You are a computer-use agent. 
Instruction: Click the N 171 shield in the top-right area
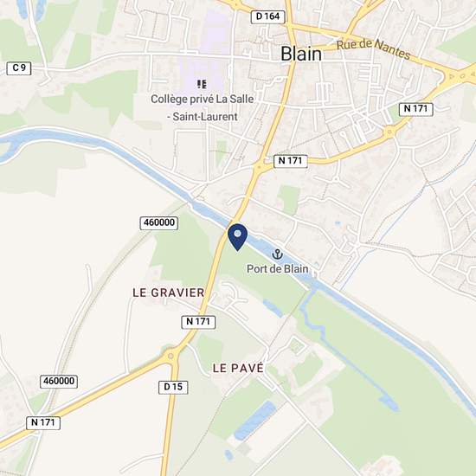pyautogui.click(x=416, y=109)
